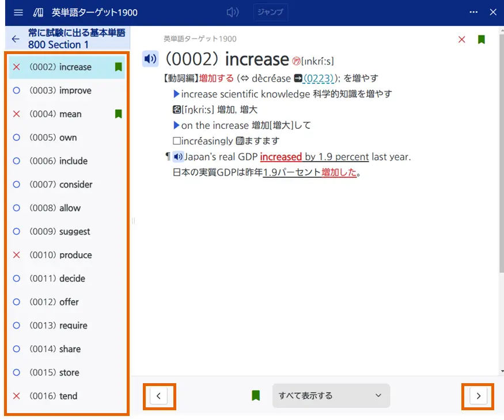The height and width of the screenshot is (420, 504).
Task: Toggle bookmark on the "(0002) increase" entry
Action: click(x=118, y=67)
